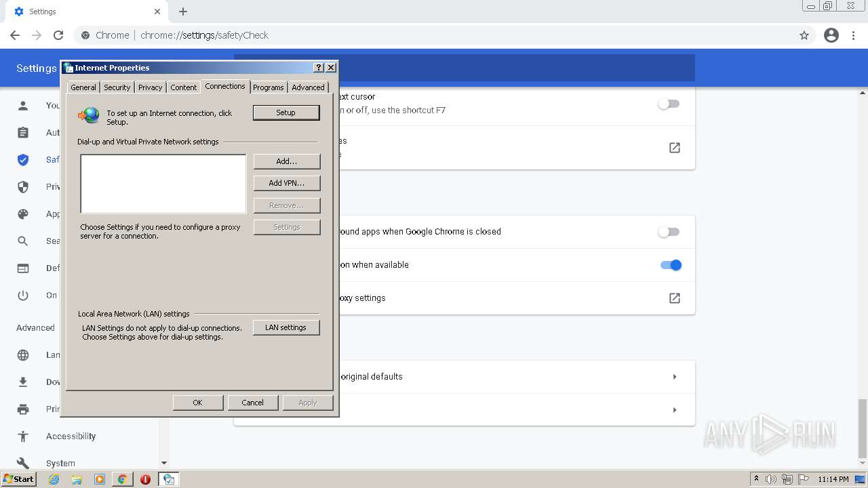Open LAN settings

click(285, 327)
